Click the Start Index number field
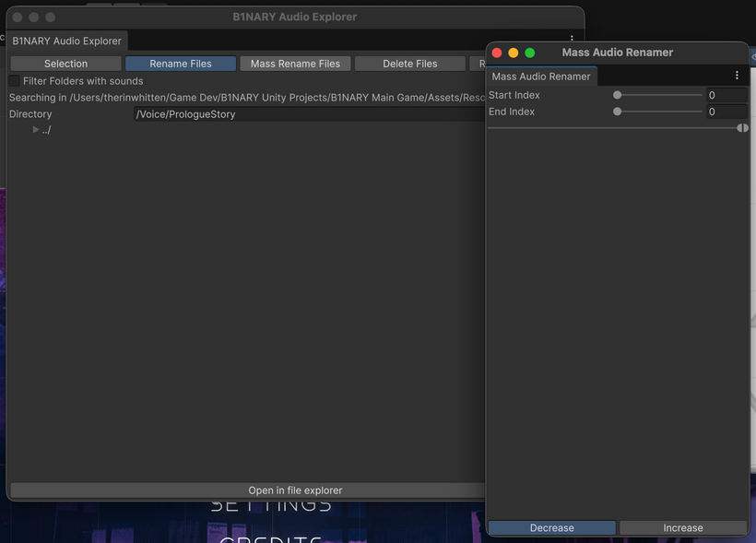The image size is (756, 543). click(x=726, y=95)
